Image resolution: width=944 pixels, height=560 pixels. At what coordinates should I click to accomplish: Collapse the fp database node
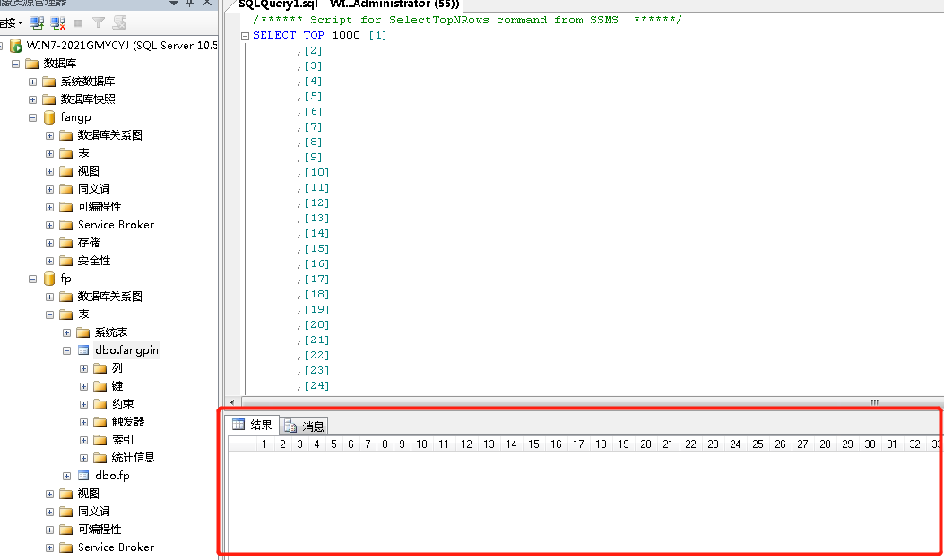[x=32, y=279]
